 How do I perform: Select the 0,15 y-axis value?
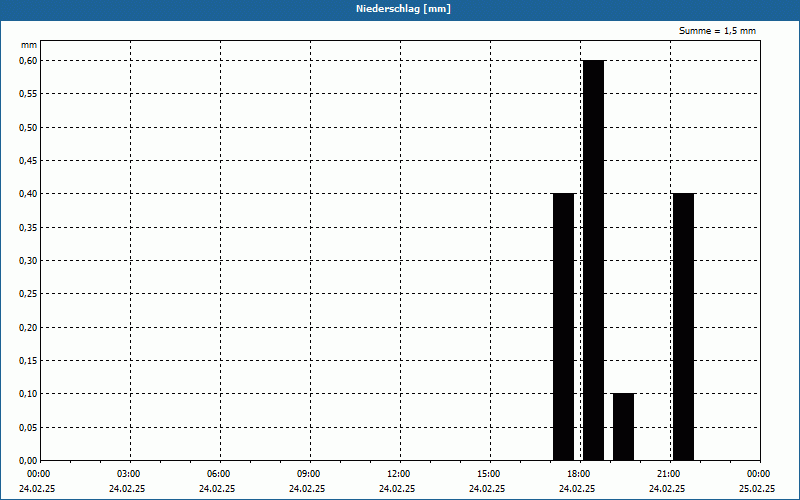(x=28, y=361)
